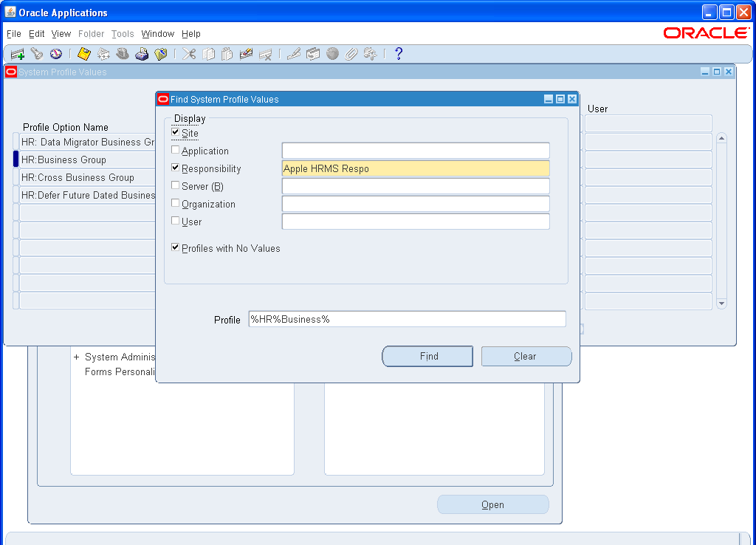Select the Print toolbar icon
756x545 pixels.
tap(142, 53)
